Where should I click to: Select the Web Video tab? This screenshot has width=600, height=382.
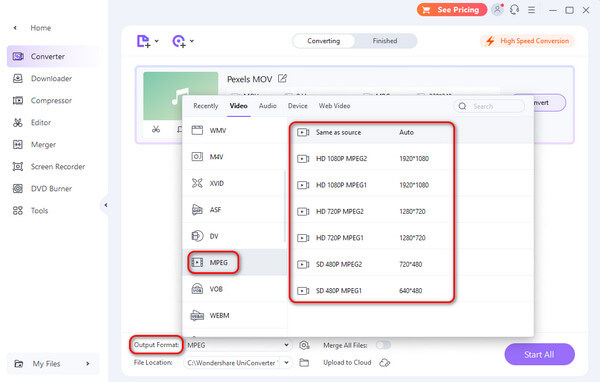coord(334,106)
